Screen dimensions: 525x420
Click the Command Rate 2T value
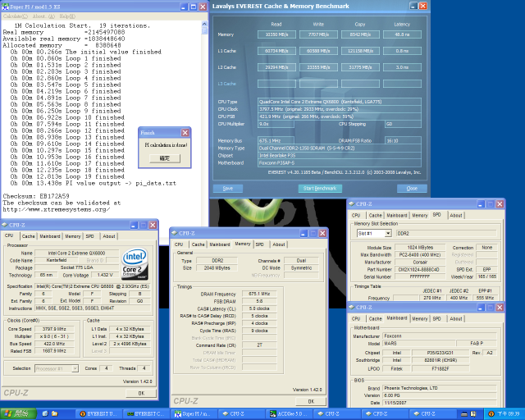(259, 345)
